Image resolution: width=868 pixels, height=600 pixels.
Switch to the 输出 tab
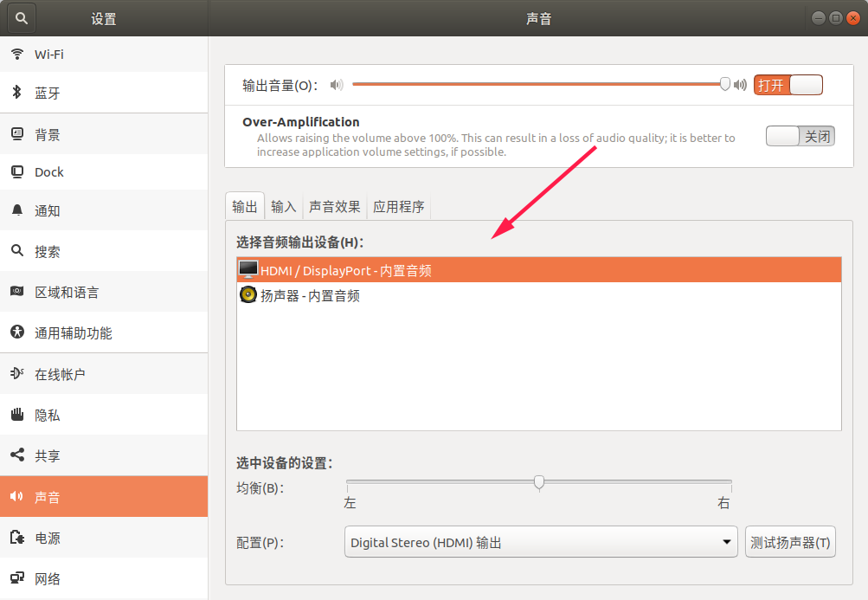coord(245,207)
